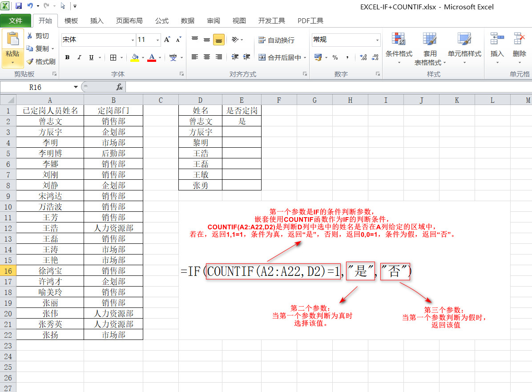Toggle 自动换行 wrap text
This screenshot has height=392, width=532.
[x=276, y=40]
